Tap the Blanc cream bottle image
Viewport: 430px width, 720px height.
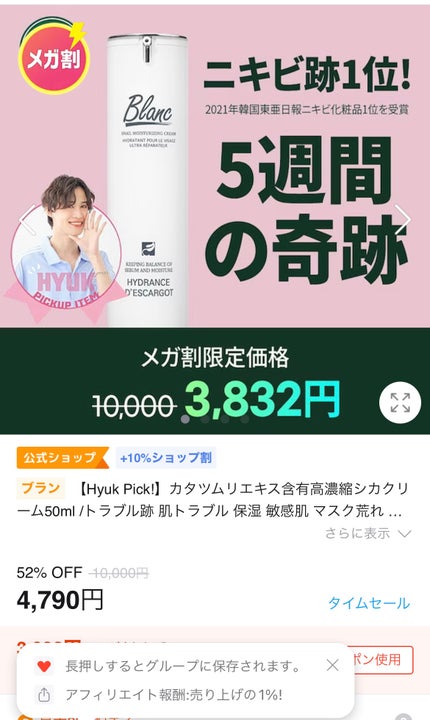(x=148, y=181)
